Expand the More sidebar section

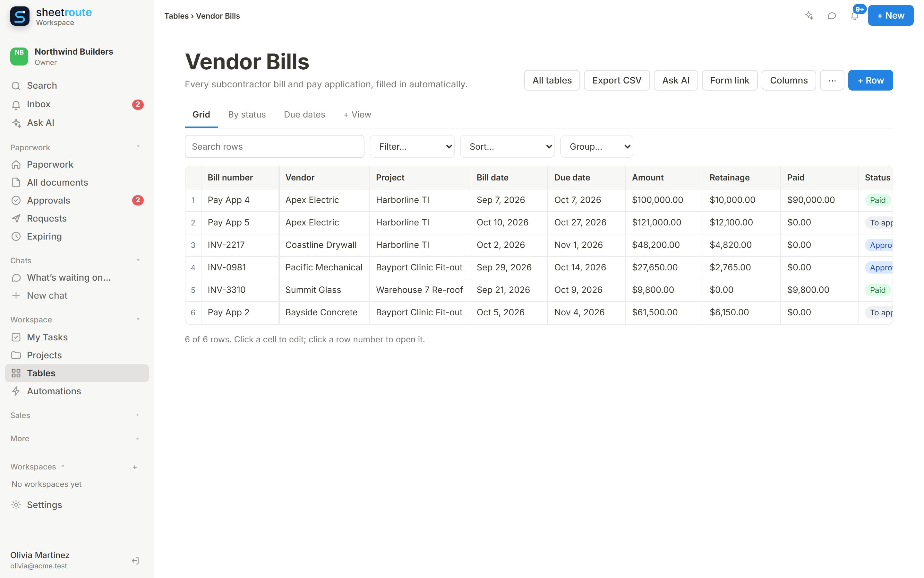[x=137, y=438]
